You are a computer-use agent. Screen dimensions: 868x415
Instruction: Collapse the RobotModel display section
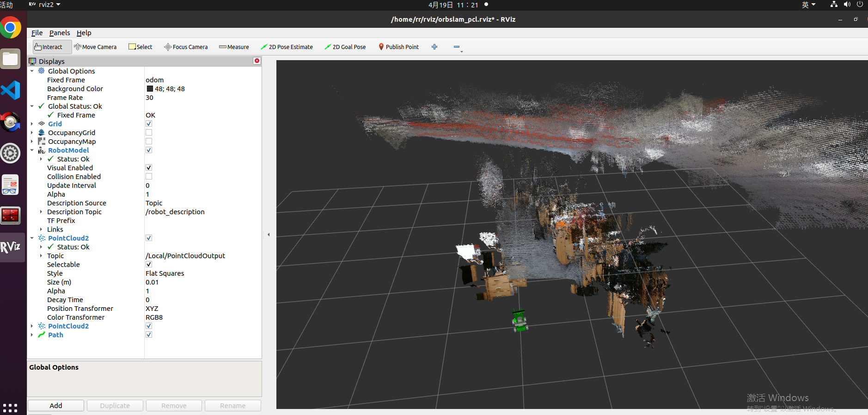32,150
